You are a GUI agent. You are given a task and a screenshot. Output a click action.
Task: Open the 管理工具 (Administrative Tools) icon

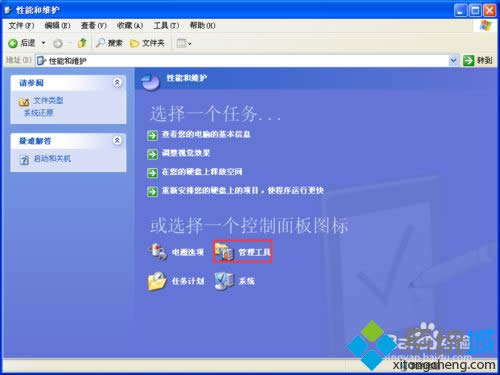[243, 252]
